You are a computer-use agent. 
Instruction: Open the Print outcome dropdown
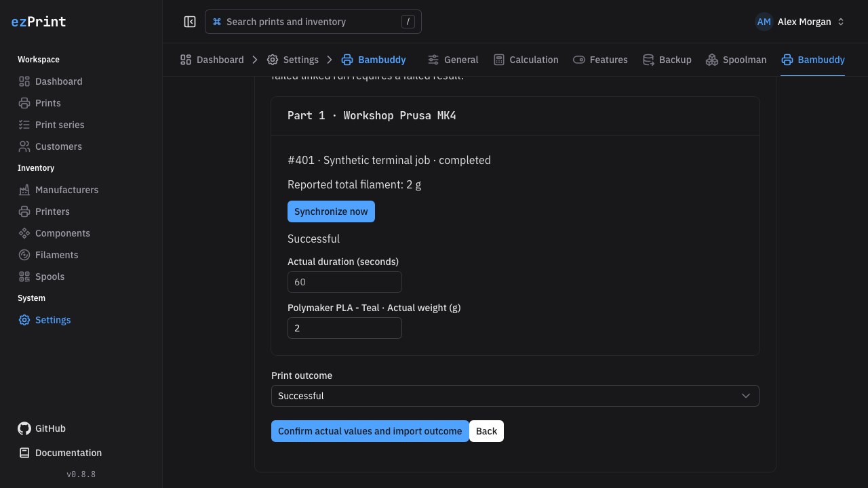click(x=515, y=396)
